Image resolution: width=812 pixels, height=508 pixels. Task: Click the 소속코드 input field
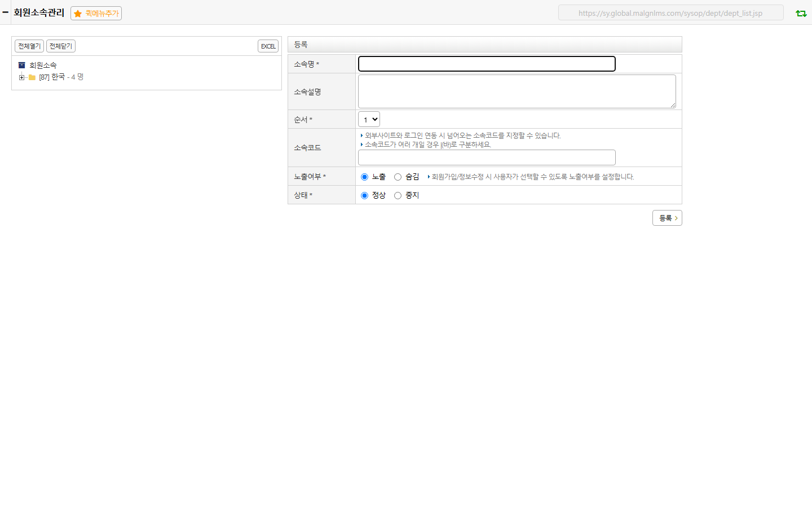487,157
